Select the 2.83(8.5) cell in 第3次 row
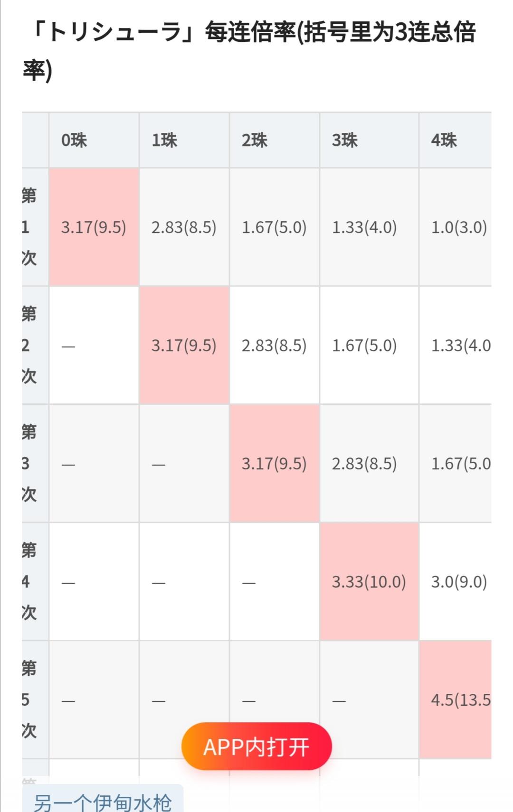The width and height of the screenshot is (513, 812). click(369, 463)
